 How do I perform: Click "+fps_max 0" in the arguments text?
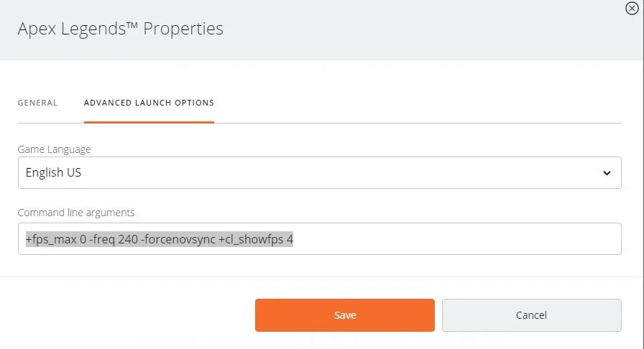(55, 239)
